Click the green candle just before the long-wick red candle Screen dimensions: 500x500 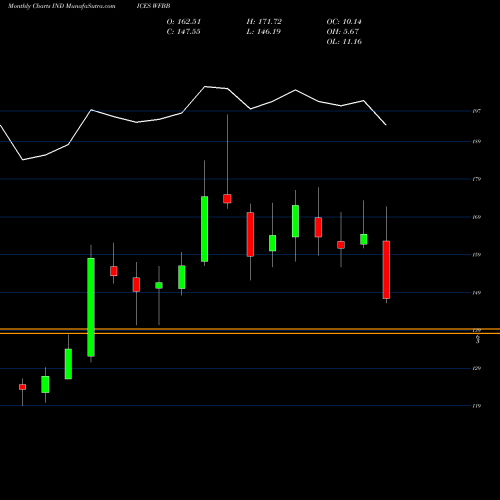pos(204,229)
